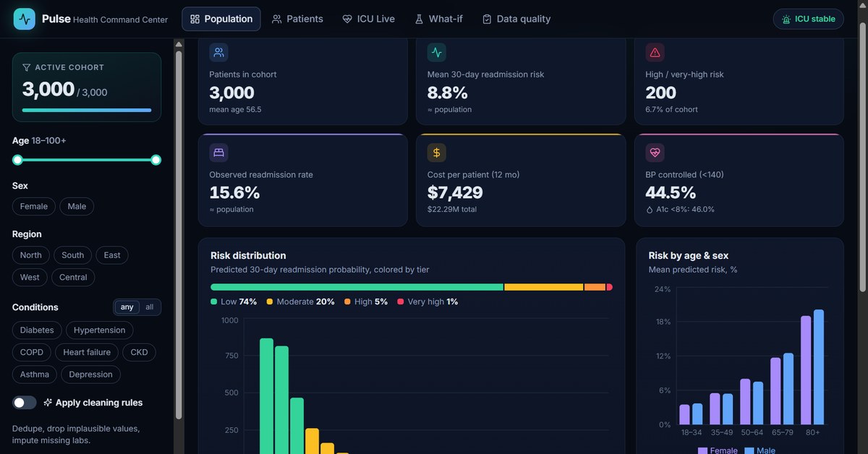Click the Active Cohort progress bar
868x454 pixels.
coord(87,110)
